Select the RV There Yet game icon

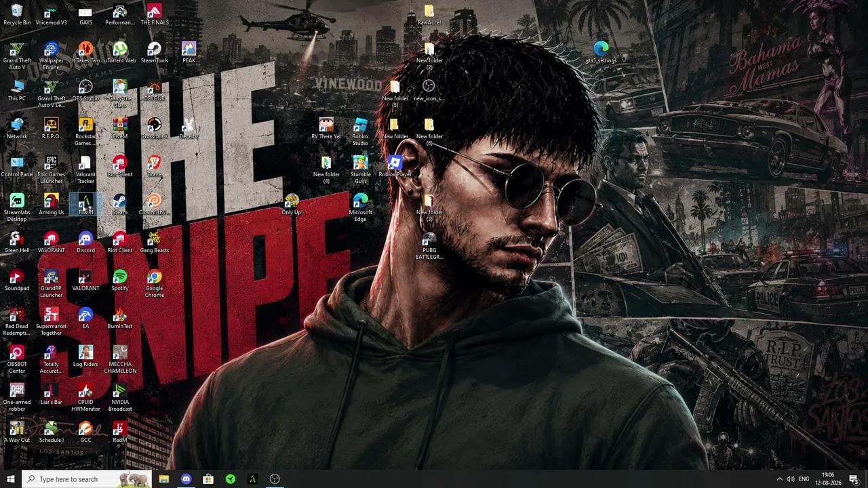coord(326,129)
